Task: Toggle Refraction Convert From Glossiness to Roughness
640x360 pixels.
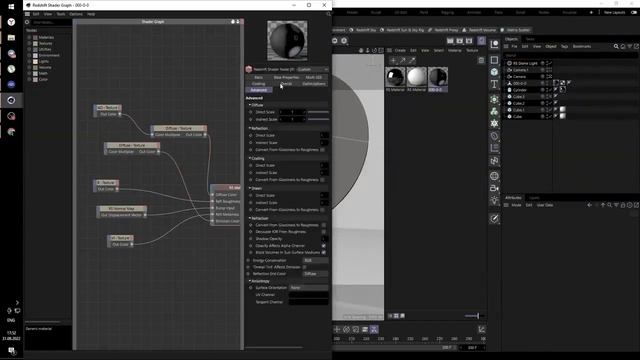Action: [x=324, y=225]
